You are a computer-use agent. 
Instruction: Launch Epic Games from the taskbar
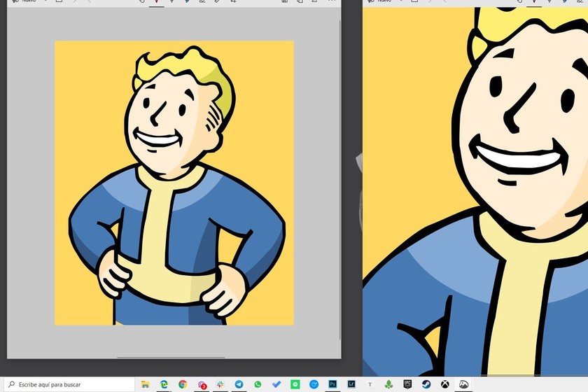coord(407,384)
